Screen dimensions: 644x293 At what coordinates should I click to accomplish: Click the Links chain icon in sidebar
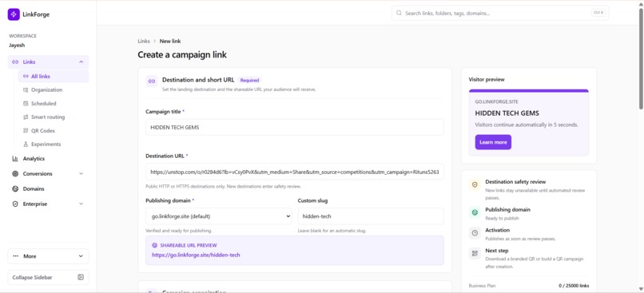[15, 62]
